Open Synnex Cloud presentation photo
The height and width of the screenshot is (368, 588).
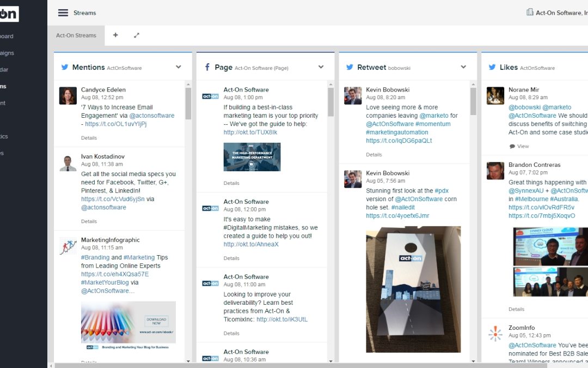tap(550, 246)
